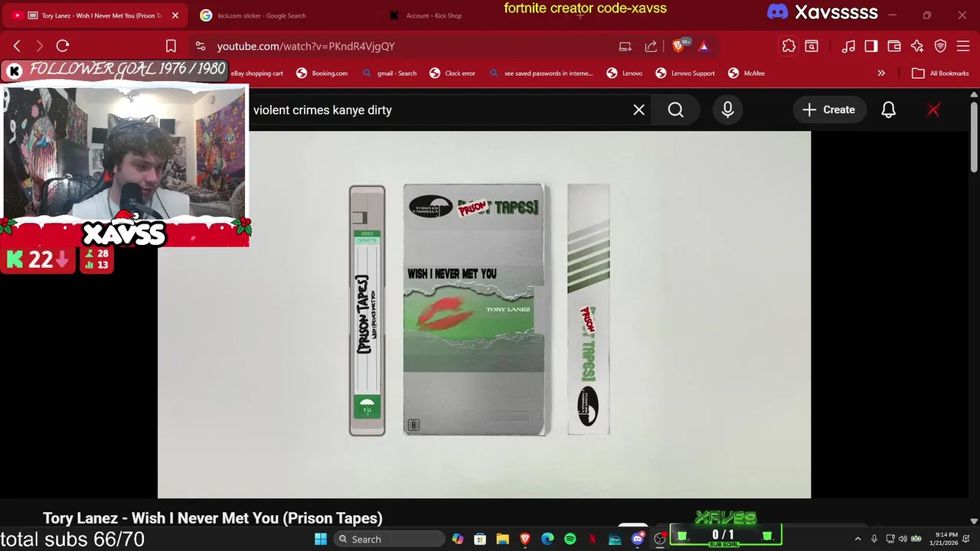Screen dimensions: 980x551
Task: Open the All Bookmarks folder
Action: pos(940,73)
